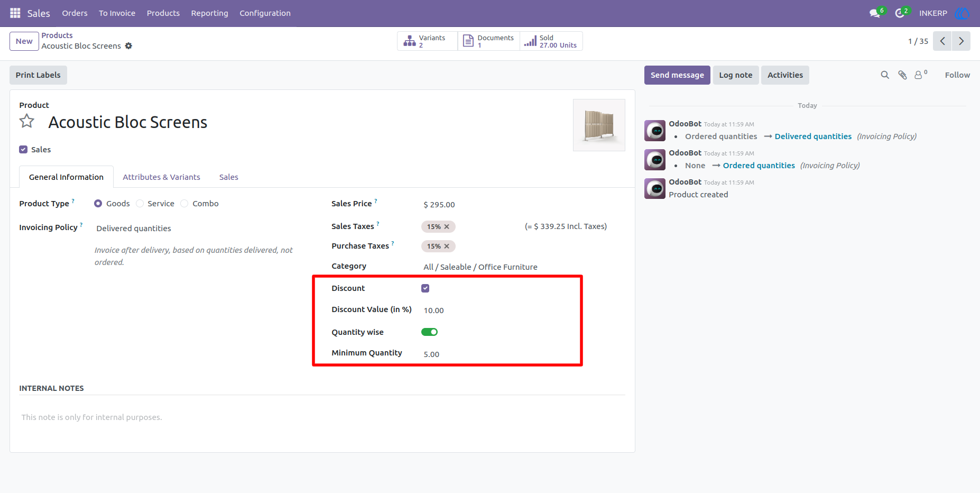Uncheck the Discount checkbox
980x493 pixels.
426,288
